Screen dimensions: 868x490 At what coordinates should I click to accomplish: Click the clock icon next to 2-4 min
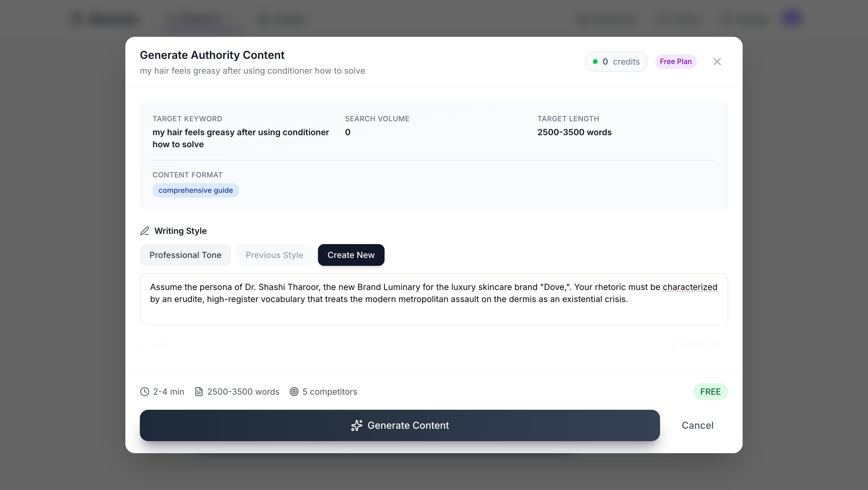coord(144,392)
